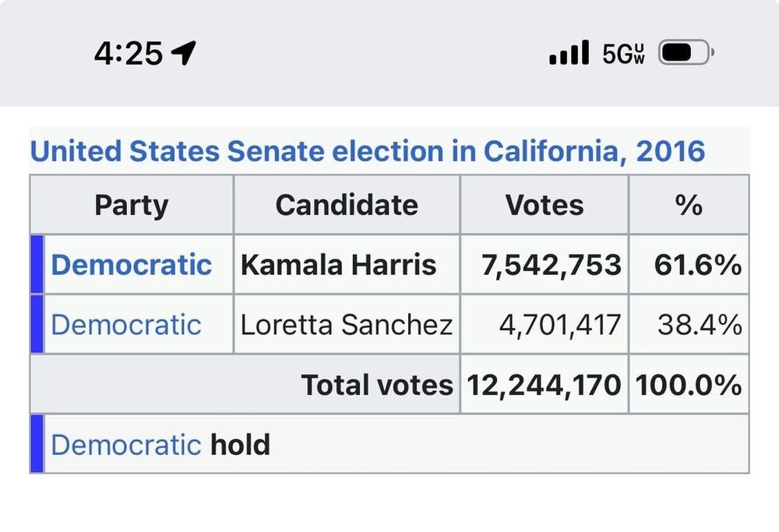Click the blue color bar in Democratic hold row
This screenshot has height=532, width=779.
37,443
